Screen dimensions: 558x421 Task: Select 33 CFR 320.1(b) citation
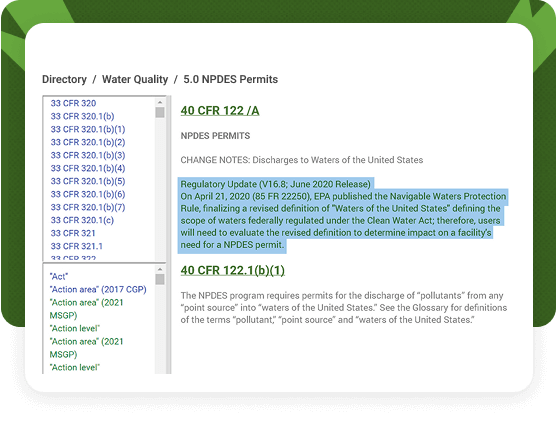82,116
